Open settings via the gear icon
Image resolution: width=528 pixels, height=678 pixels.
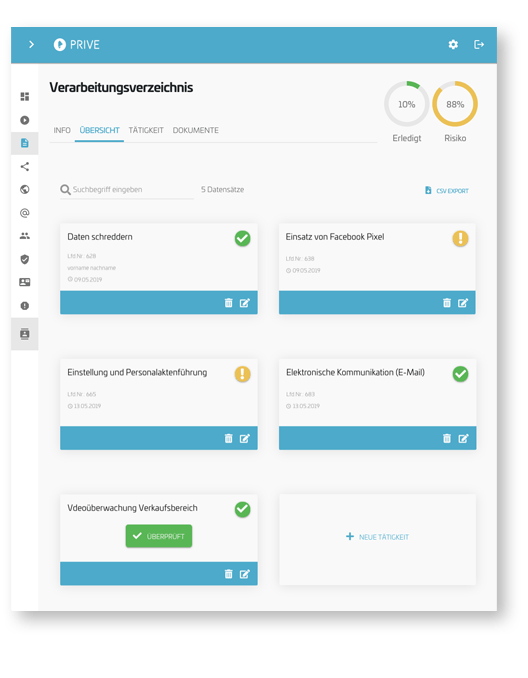453,45
